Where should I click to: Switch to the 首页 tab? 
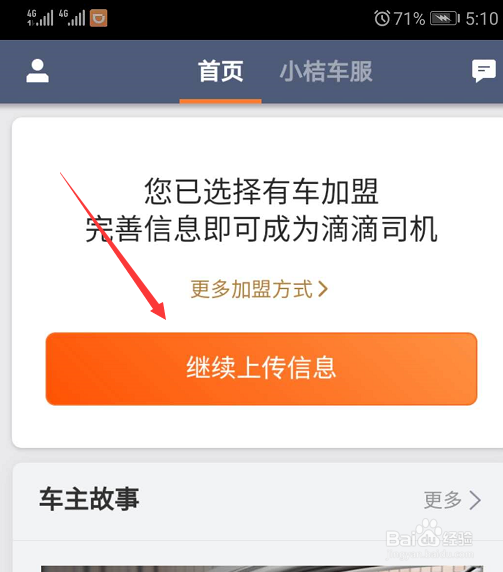(x=220, y=72)
